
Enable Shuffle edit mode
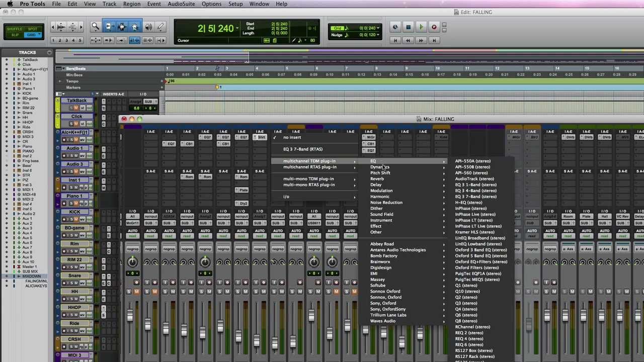pyautogui.click(x=14, y=29)
